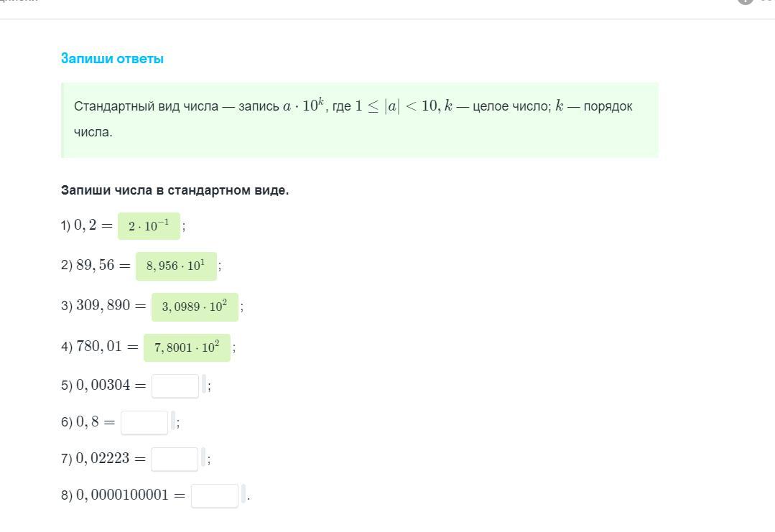The width and height of the screenshot is (775, 532).
Task: Select the green answer 8,956·10¹
Action: [176, 266]
